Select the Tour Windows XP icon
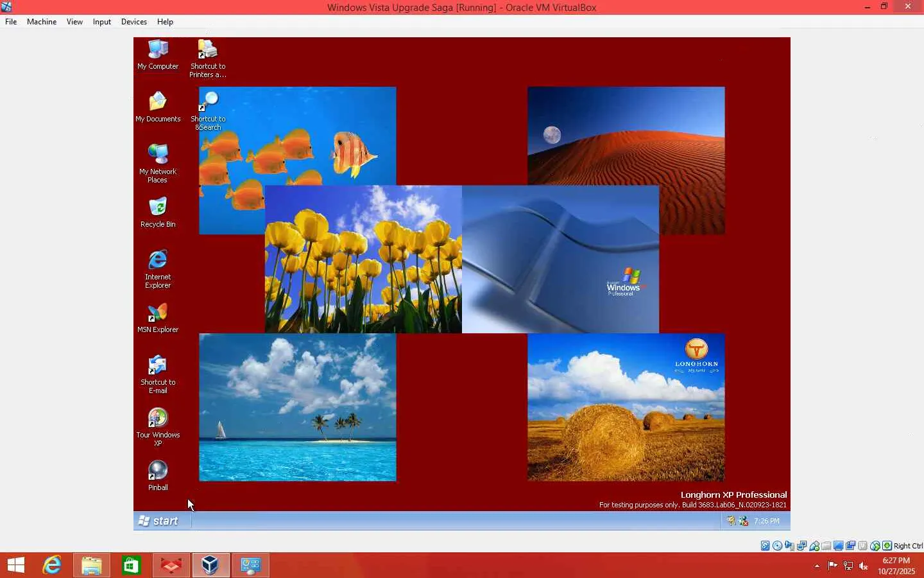 click(x=158, y=427)
